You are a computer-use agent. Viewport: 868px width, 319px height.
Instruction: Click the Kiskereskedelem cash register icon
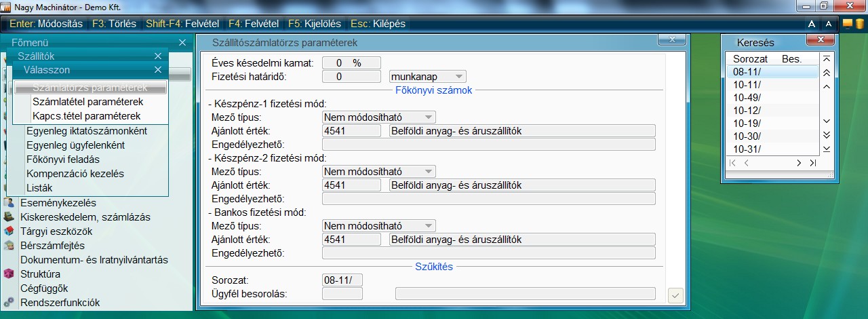[x=9, y=217]
